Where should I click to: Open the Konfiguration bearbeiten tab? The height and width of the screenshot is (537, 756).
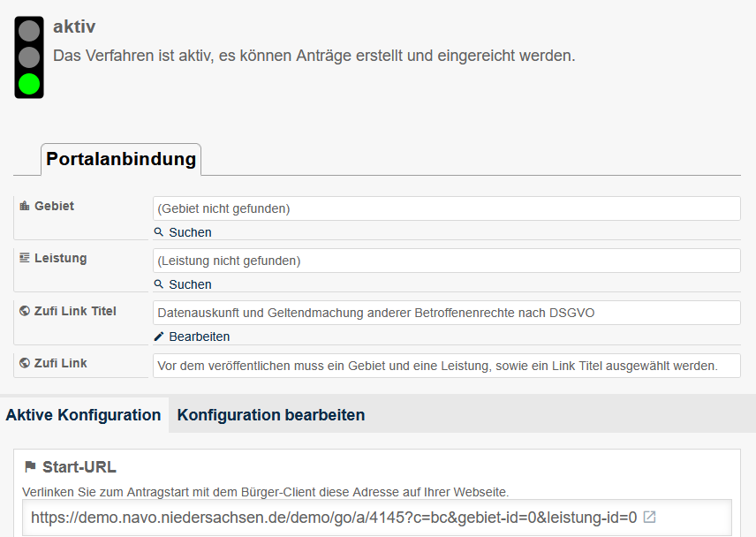(x=271, y=415)
